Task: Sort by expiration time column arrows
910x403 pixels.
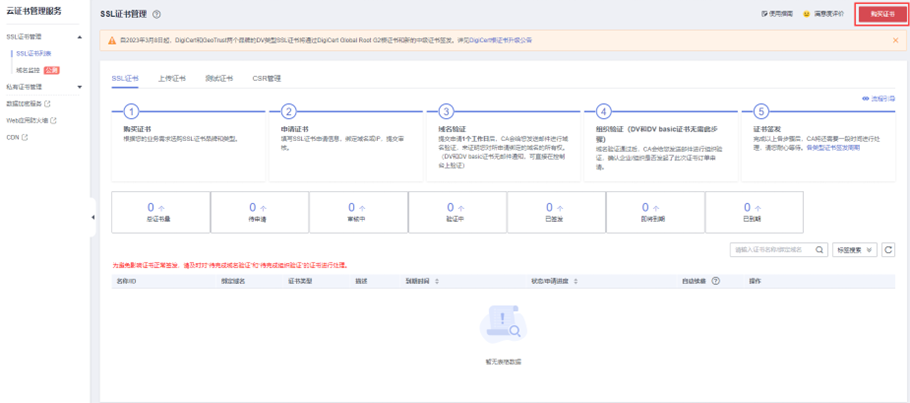Action: click(436, 281)
